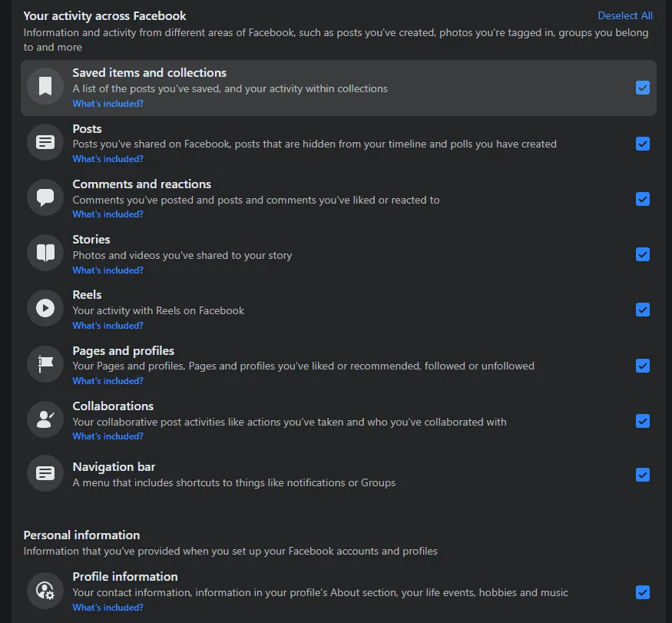Click the Pages and profiles flag icon

[x=45, y=364]
